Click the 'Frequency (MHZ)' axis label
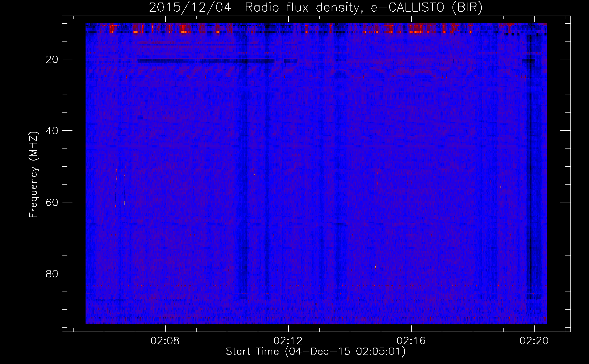This screenshot has height=364, width=589. (x=33, y=175)
